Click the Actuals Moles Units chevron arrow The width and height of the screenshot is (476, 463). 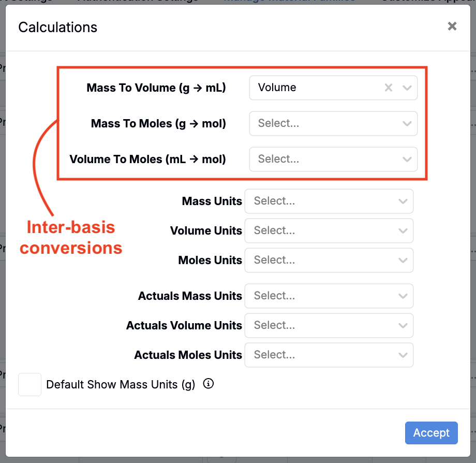(403, 355)
